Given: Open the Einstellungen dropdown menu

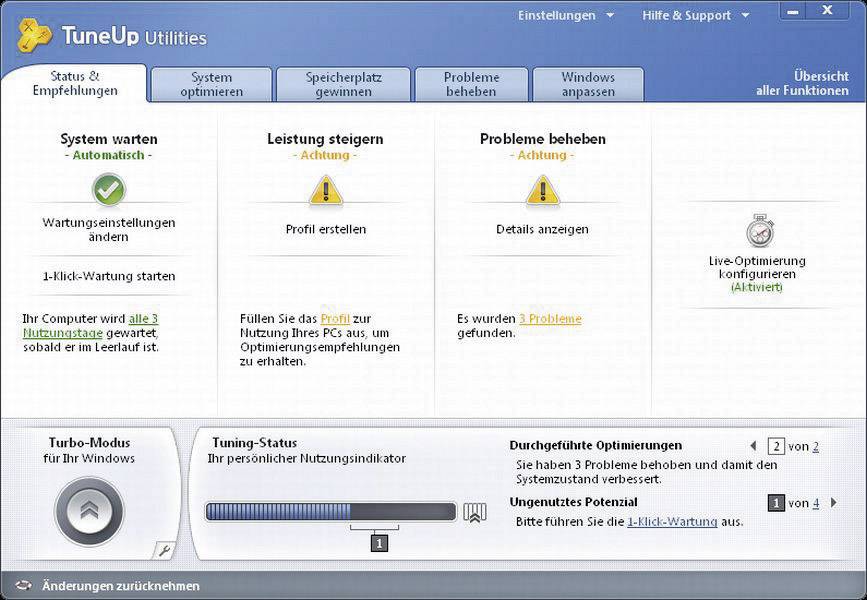Looking at the screenshot, I should (x=566, y=15).
